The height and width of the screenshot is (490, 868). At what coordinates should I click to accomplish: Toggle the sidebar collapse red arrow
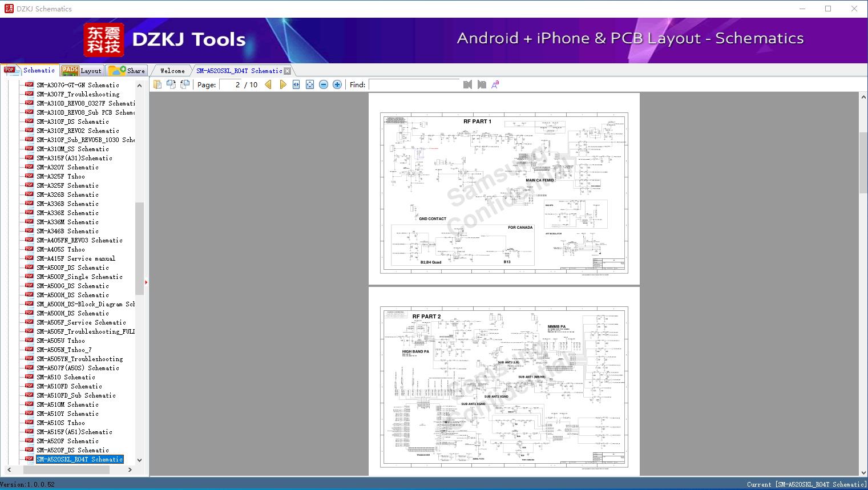coord(146,282)
